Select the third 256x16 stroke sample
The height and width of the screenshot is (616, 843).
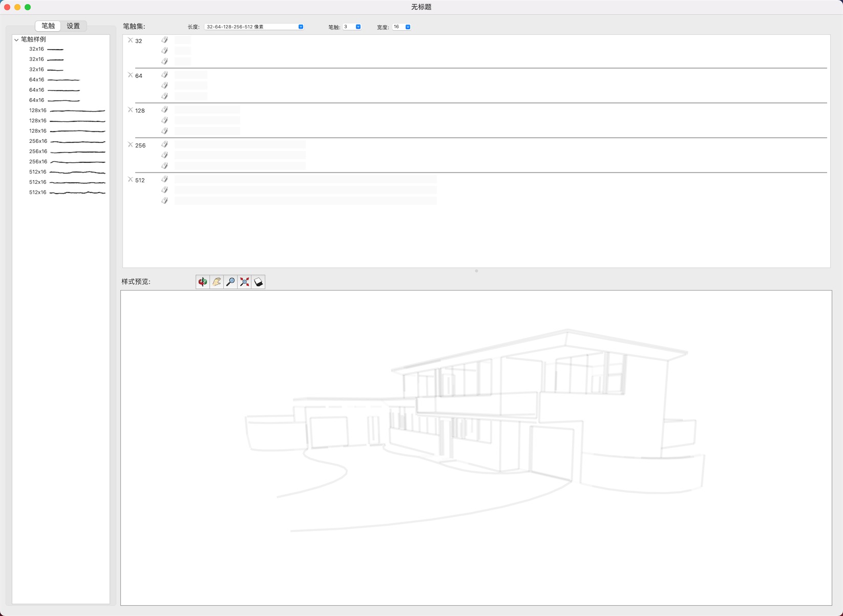pyautogui.click(x=67, y=162)
